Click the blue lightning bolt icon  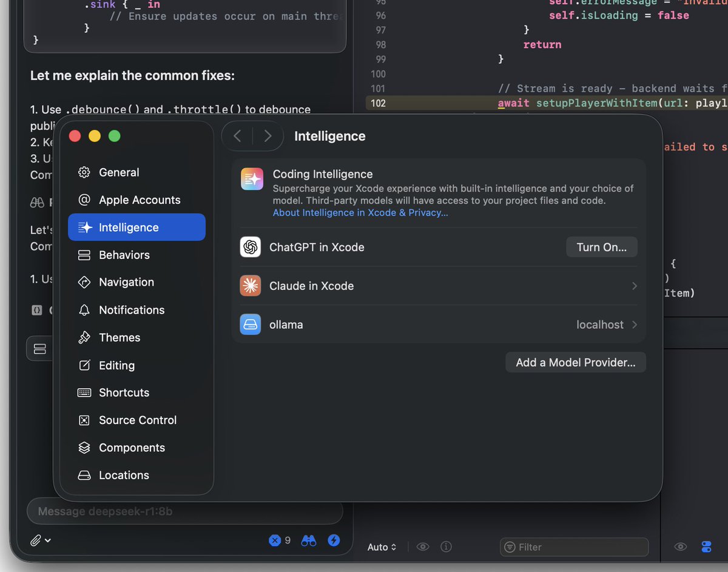(x=334, y=540)
